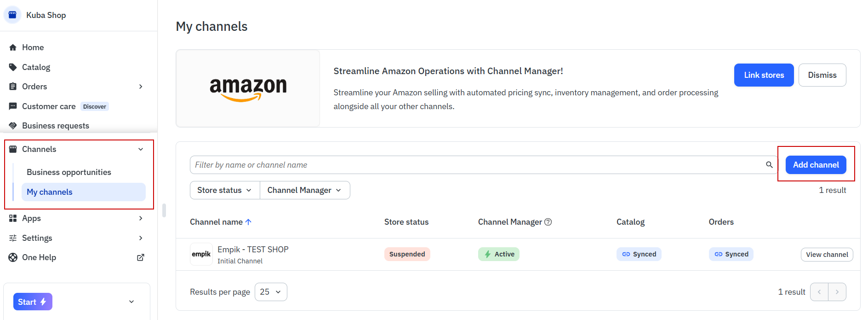The height and width of the screenshot is (320, 868).
Task: Collapse the Channels sidebar section
Action: (141, 149)
